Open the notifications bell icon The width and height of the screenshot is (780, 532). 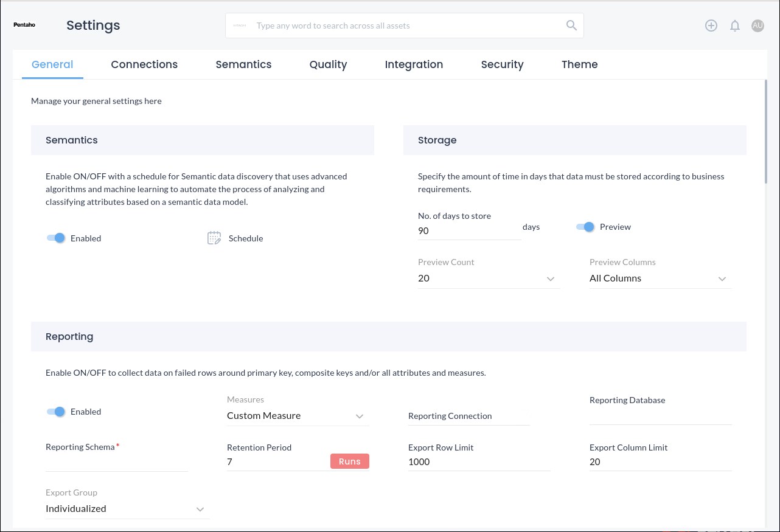[735, 26]
